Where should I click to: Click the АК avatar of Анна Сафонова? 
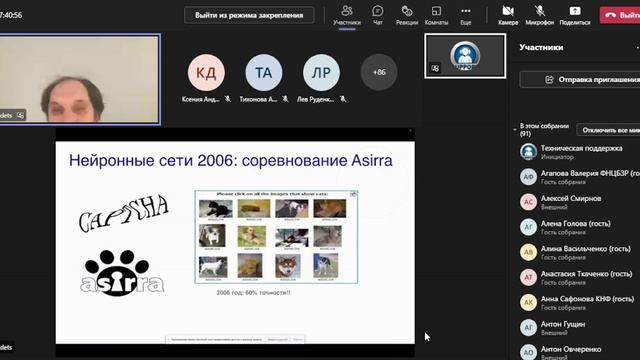528,303
